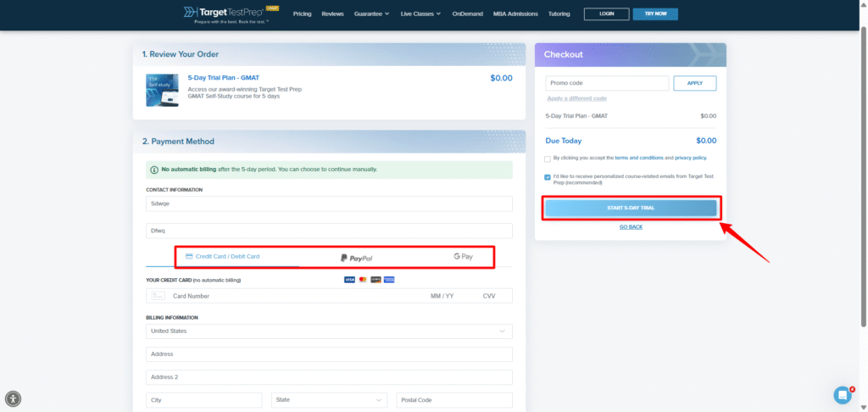Focus the Postal Code field
Image resolution: width=868 pixels, height=412 pixels.
tap(454, 400)
